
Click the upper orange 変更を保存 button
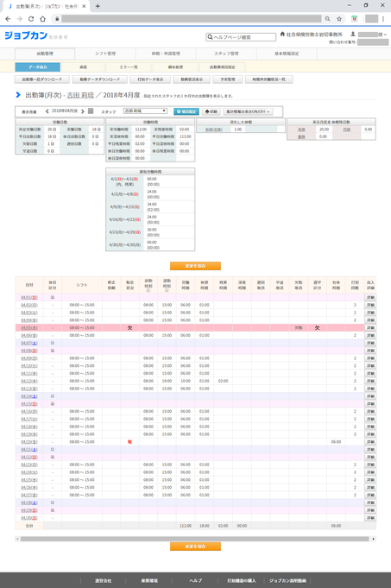195,266
